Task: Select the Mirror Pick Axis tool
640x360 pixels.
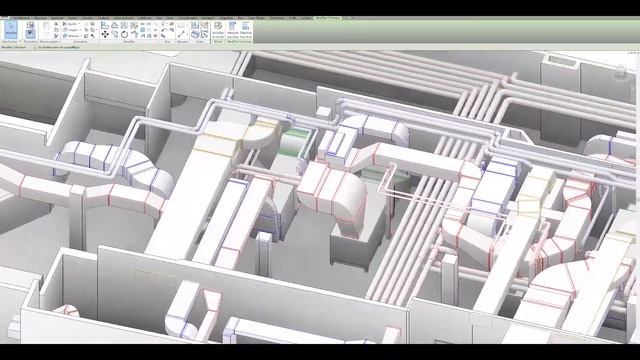Action: point(124,25)
